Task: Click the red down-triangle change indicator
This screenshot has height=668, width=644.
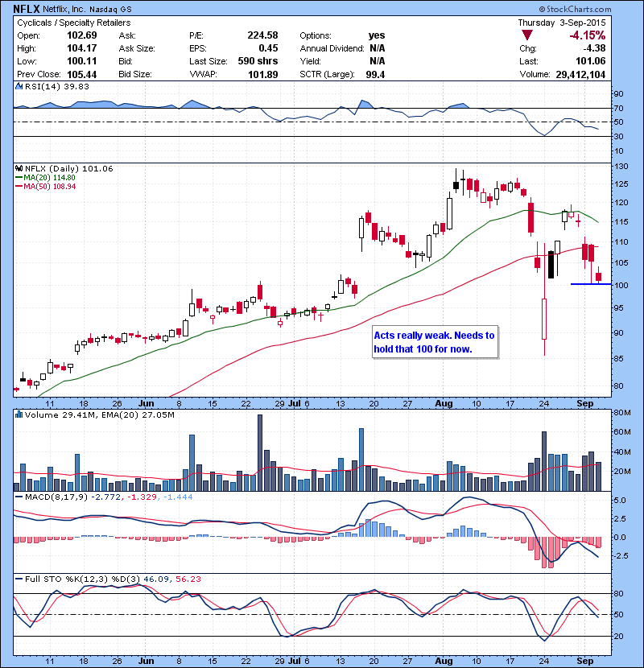Action: 526,35
